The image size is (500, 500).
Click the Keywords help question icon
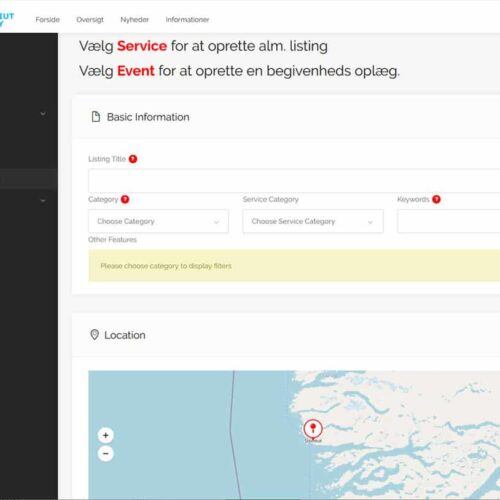click(x=436, y=199)
